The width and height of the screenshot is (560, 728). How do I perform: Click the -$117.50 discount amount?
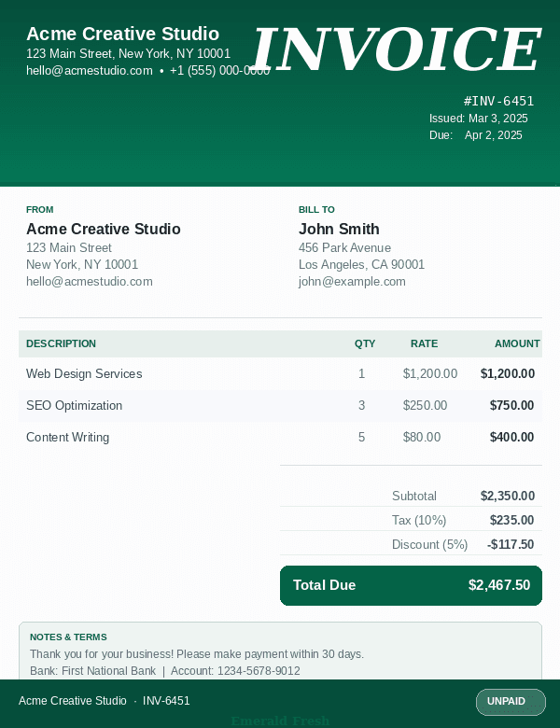511,544
